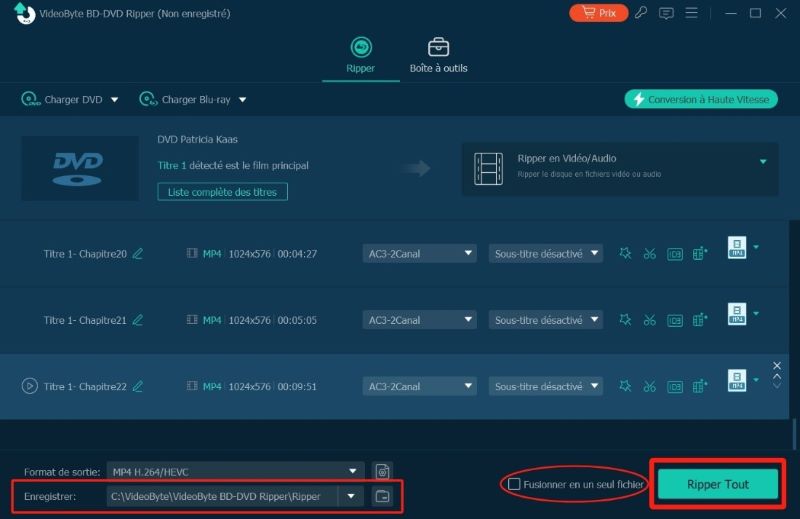Click the effects star icon for Chapitre22
Screen dimensions: 800x519
tap(625, 386)
